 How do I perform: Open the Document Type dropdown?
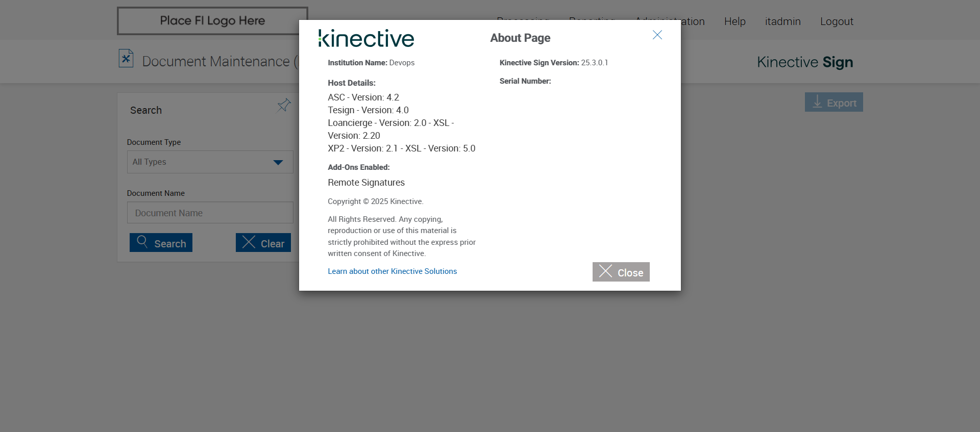click(x=210, y=162)
